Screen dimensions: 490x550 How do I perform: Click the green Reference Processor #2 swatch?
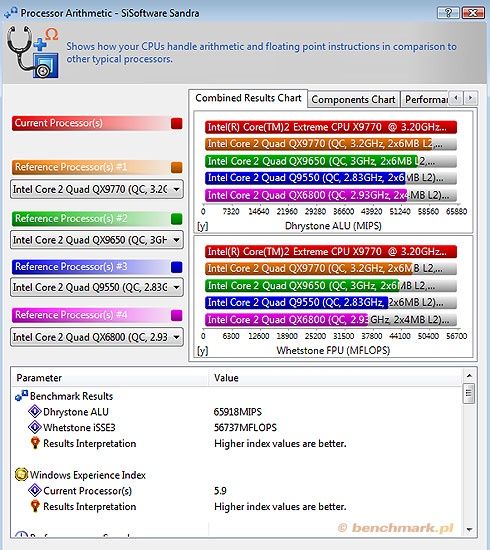coord(177,219)
